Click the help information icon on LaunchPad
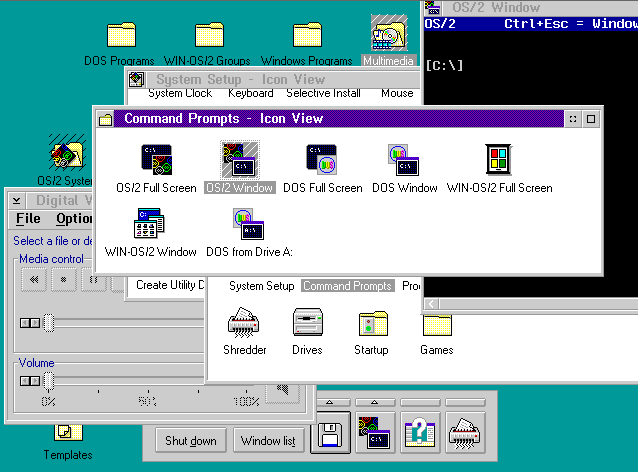Screen dimensions: 638x472 [421, 433]
